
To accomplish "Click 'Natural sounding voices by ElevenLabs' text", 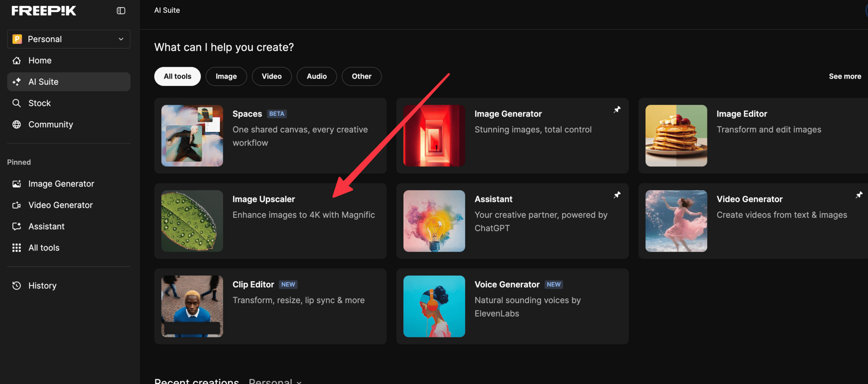I will [528, 307].
